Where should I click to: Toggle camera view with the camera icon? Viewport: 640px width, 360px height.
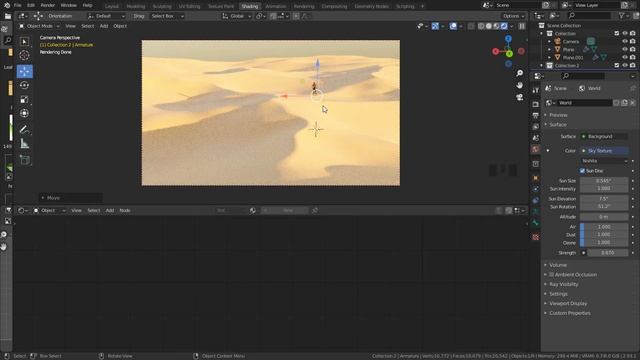pos(519,97)
